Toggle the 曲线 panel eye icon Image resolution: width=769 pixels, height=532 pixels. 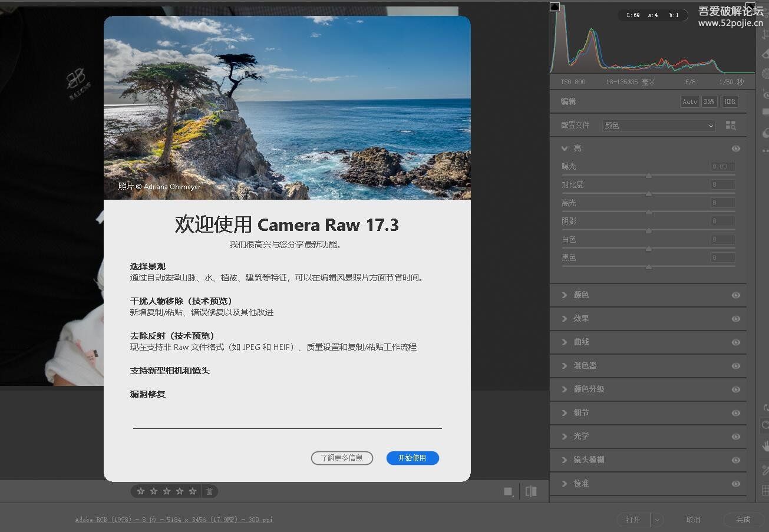pyautogui.click(x=736, y=342)
